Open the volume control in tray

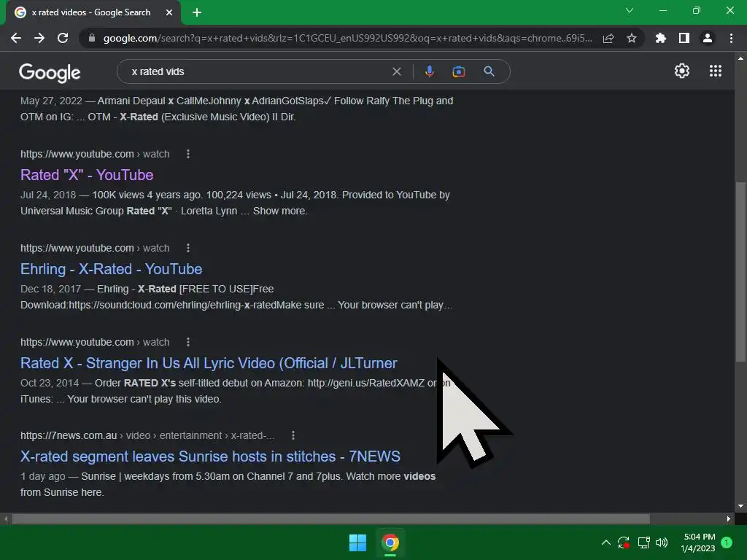662,542
